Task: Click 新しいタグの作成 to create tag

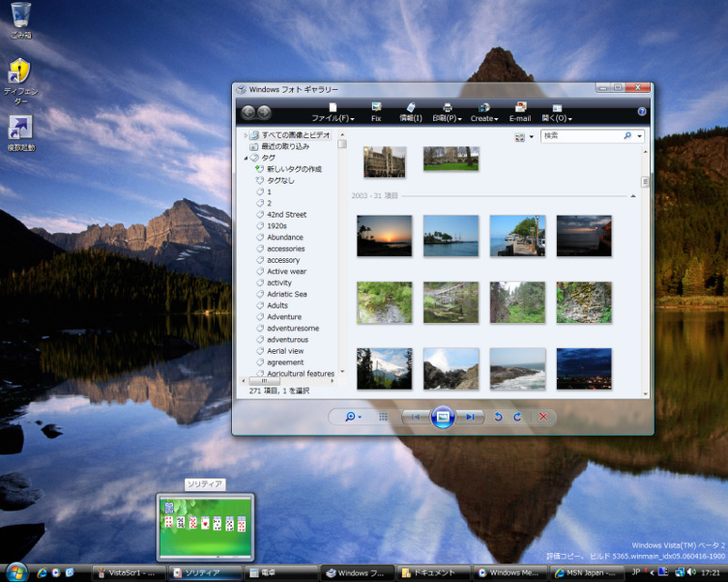Action: (x=294, y=169)
